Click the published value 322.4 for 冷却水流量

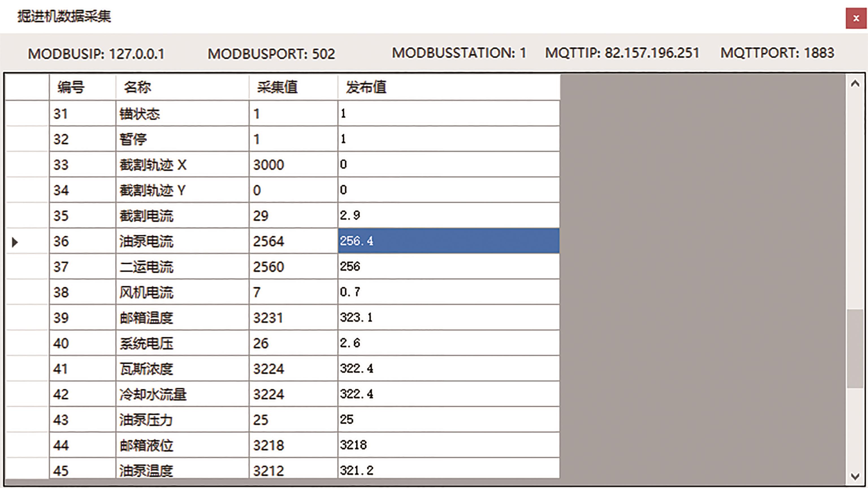[x=449, y=394]
